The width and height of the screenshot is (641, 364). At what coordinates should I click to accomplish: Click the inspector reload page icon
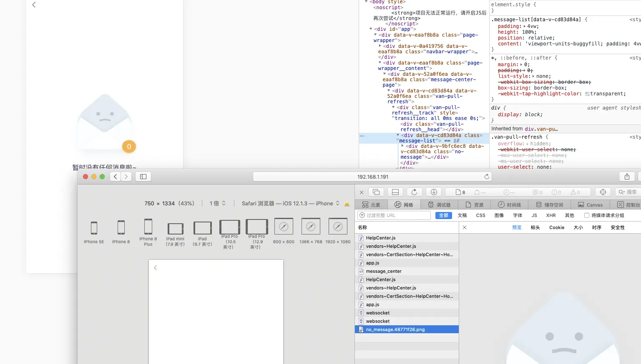(x=414, y=192)
